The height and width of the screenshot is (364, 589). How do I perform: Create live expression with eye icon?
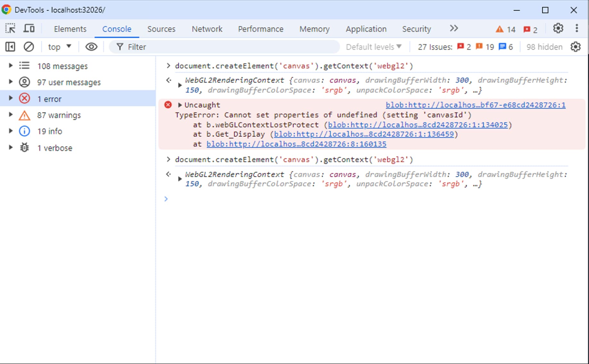pyautogui.click(x=91, y=47)
